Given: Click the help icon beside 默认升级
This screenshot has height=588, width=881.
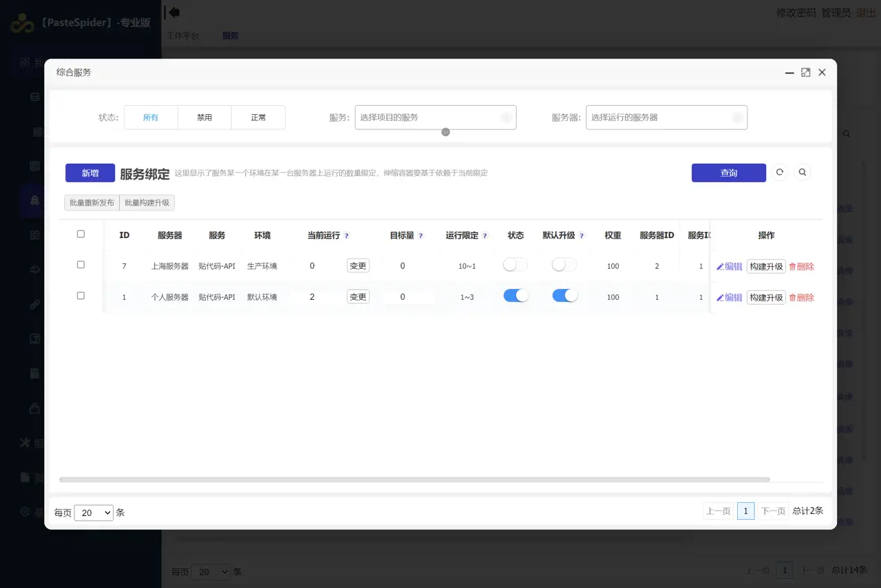Looking at the screenshot, I should coord(582,236).
